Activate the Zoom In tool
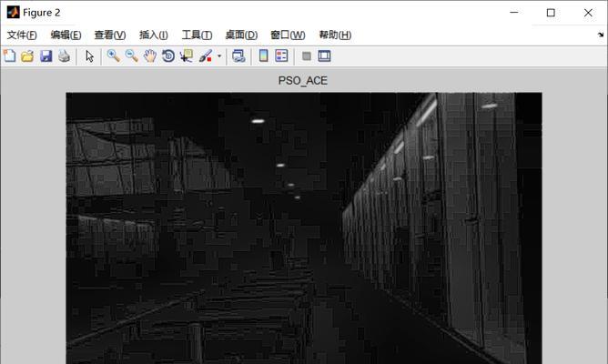Screen dimensions: 608x364 113,56
